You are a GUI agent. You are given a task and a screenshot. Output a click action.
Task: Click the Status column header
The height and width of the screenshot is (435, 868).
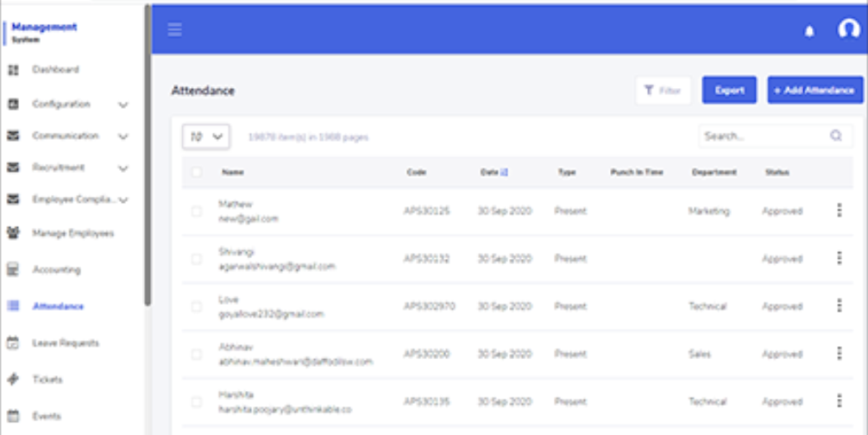[777, 172]
